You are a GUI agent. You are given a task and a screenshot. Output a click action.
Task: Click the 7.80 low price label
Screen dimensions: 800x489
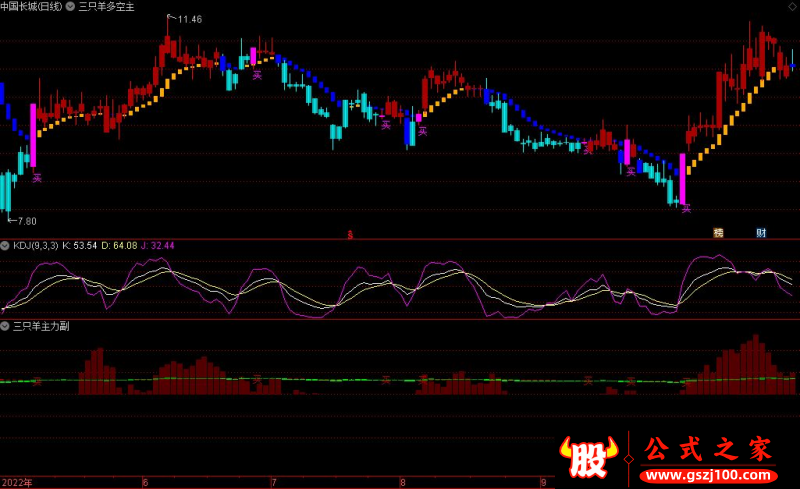click(x=27, y=221)
